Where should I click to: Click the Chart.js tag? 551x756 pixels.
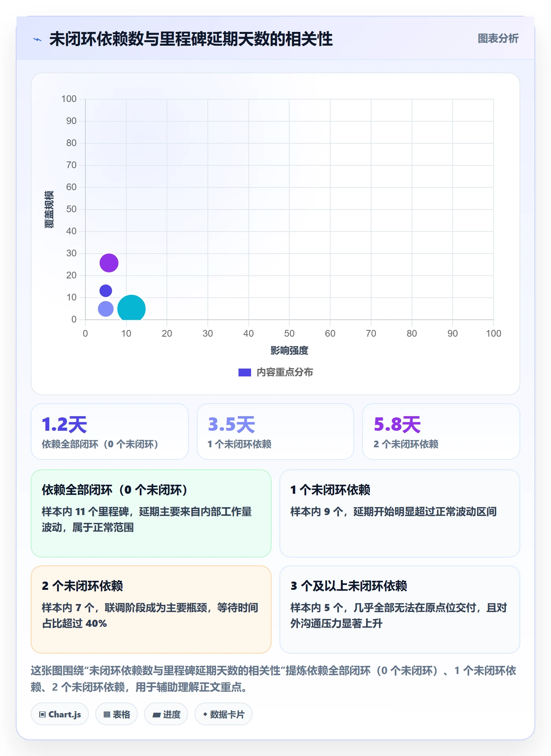coord(60,714)
